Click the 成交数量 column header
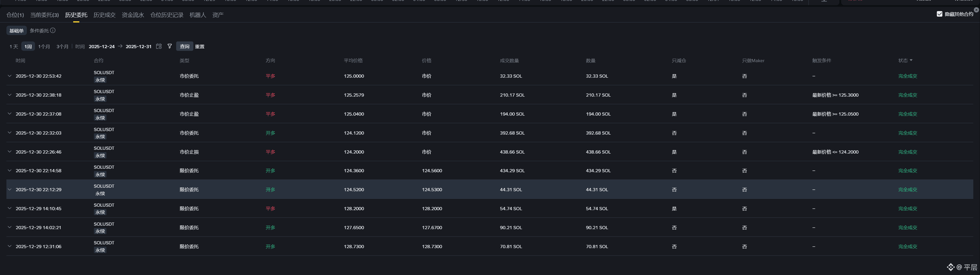Screen dimensions: 980x275 [510, 60]
